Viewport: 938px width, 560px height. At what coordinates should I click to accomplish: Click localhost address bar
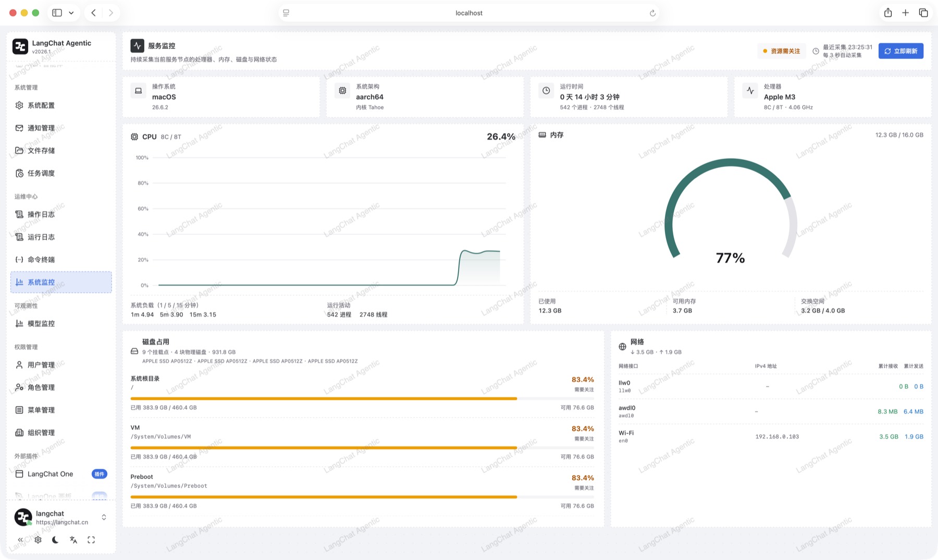pyautogui.click(x=469, y=13)
